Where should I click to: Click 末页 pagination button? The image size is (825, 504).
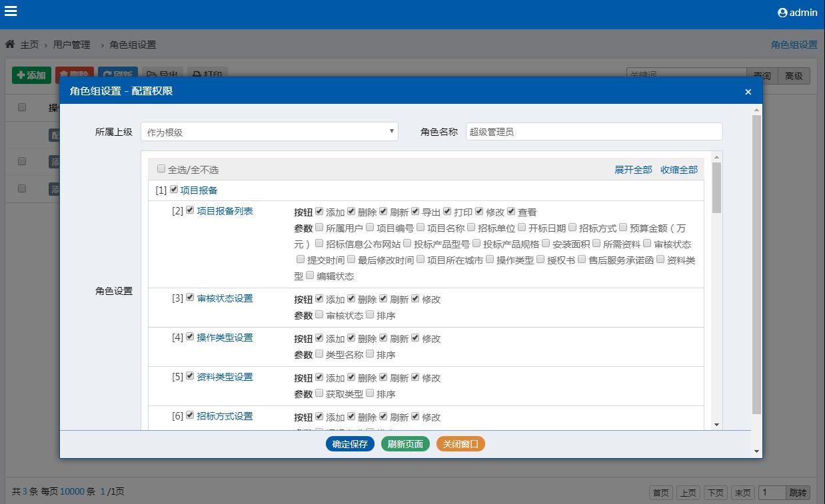pyautogui.click(x=743, y=493)
